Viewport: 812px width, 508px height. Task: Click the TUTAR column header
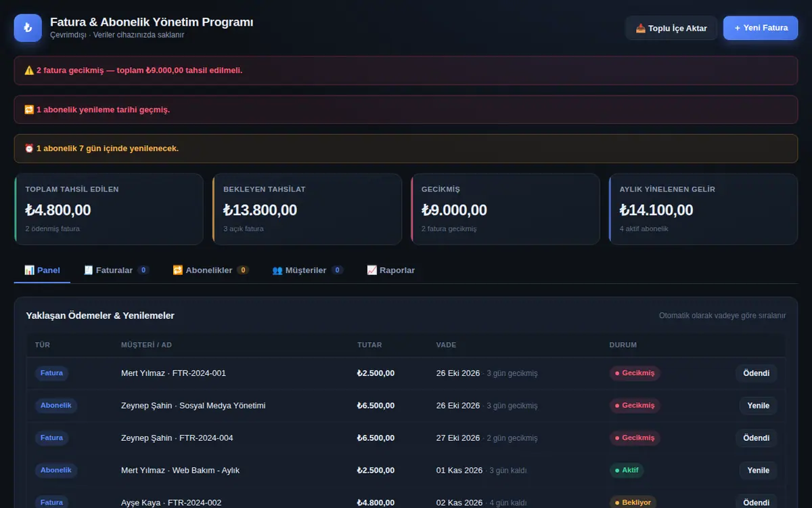369,345
